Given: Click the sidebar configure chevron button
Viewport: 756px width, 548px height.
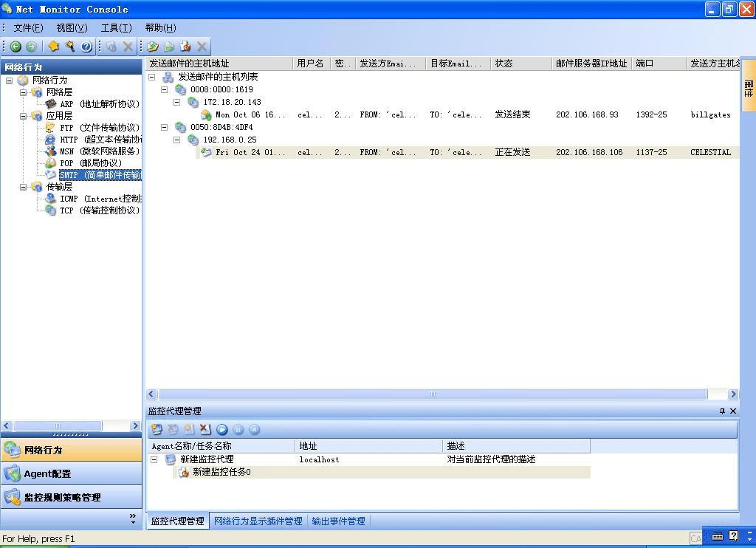Looking at the screenshot, I should click(x=133, y=519).
